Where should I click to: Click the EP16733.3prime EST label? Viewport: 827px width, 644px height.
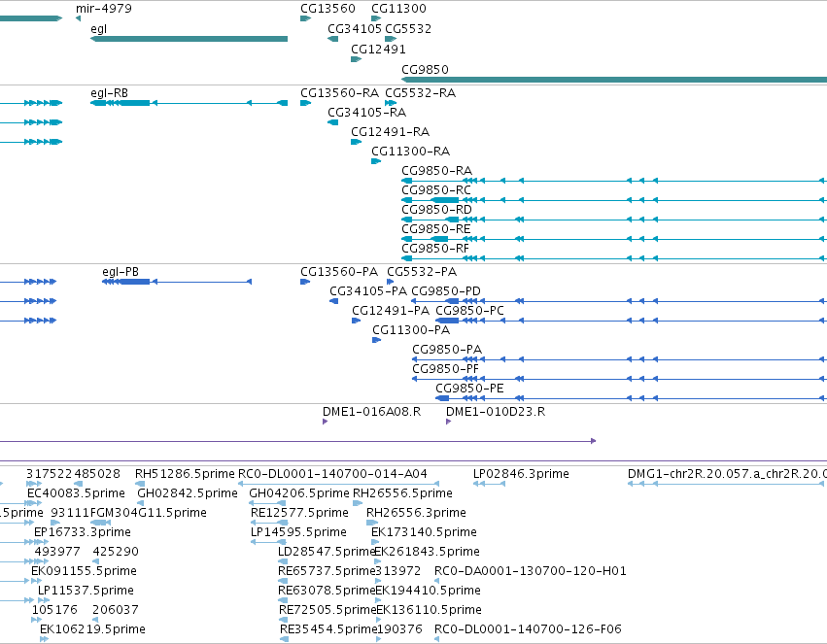point(83,533)
